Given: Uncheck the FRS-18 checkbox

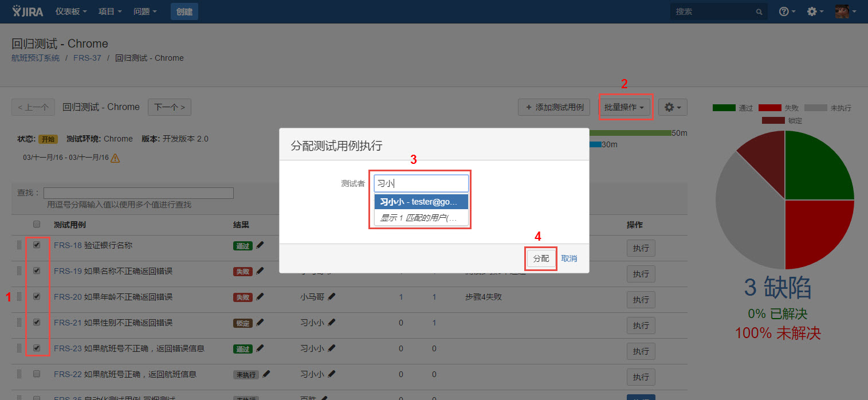Looking at the screenshot, I should click(x=37, y=245).
